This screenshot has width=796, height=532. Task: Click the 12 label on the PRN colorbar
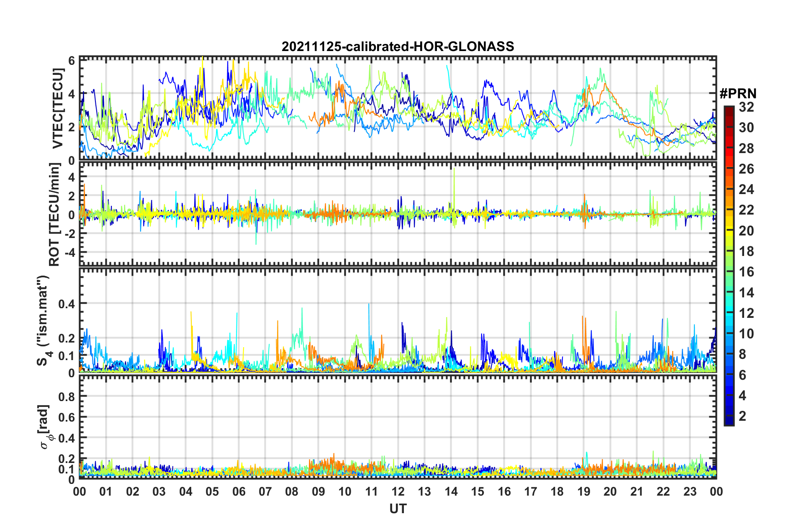pos(746,313)
